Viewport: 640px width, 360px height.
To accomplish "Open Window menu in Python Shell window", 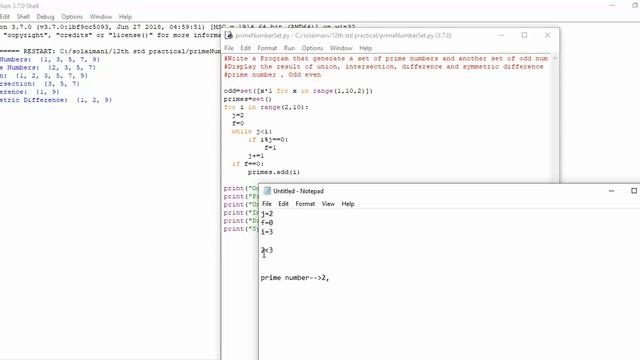I will click(100, 17).
